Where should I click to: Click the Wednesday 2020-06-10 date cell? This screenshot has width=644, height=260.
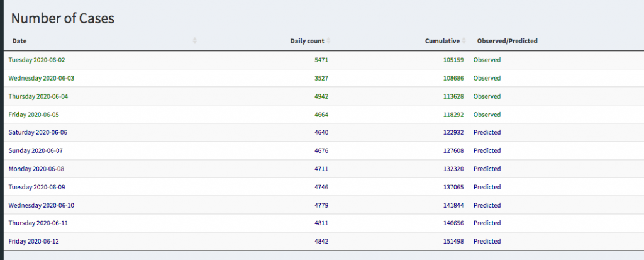[x=42, y=205]
